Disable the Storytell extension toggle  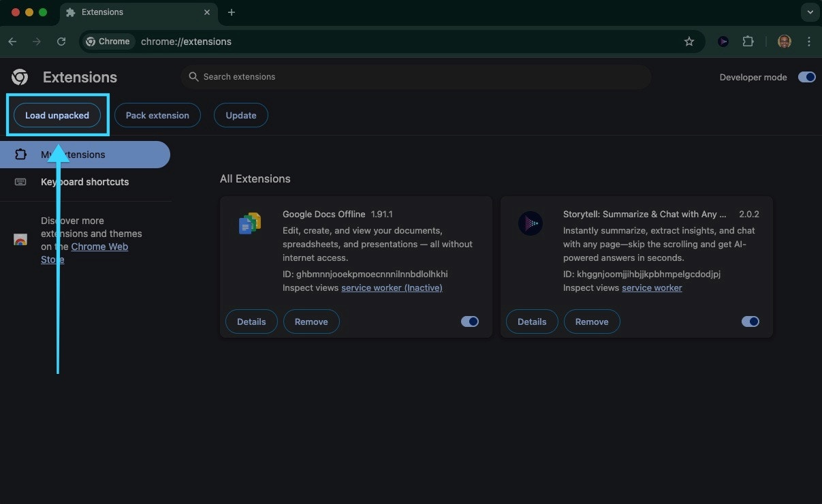coord(750,321)
